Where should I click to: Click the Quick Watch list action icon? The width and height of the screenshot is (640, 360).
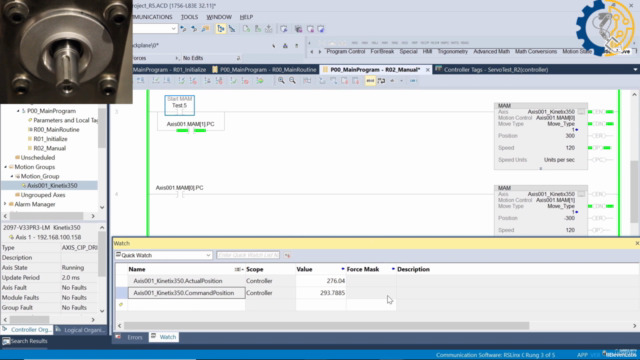pyautogui.click(x=287, y=255)
